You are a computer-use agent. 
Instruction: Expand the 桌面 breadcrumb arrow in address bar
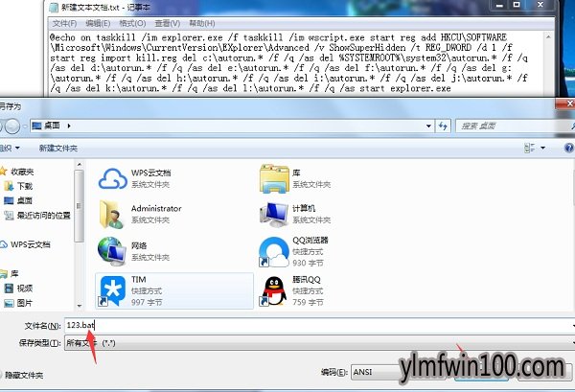tap(69, 126)
